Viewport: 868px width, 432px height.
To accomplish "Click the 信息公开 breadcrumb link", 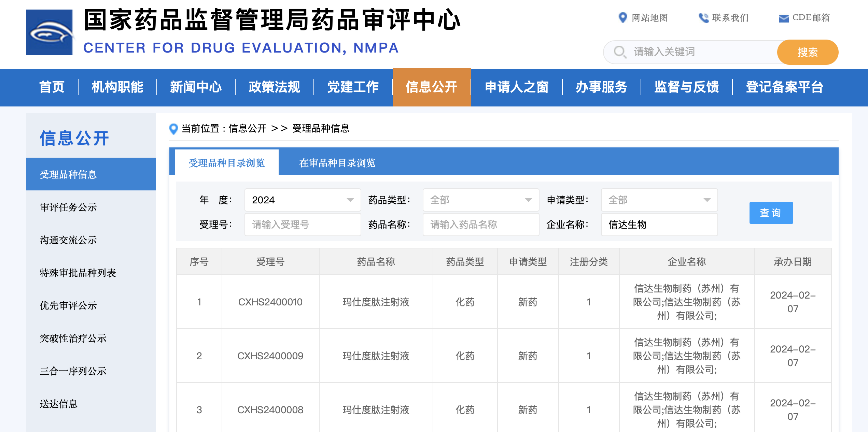I will click(x=247, y=129).
